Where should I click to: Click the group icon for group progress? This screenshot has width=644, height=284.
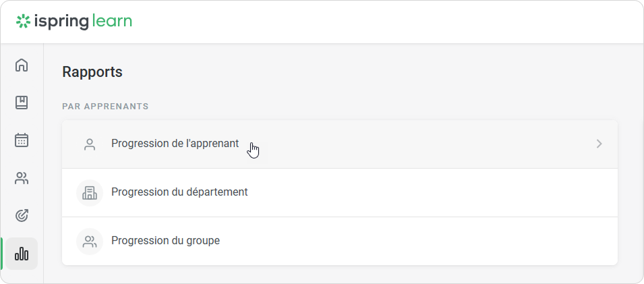click(x=90, y=241)
